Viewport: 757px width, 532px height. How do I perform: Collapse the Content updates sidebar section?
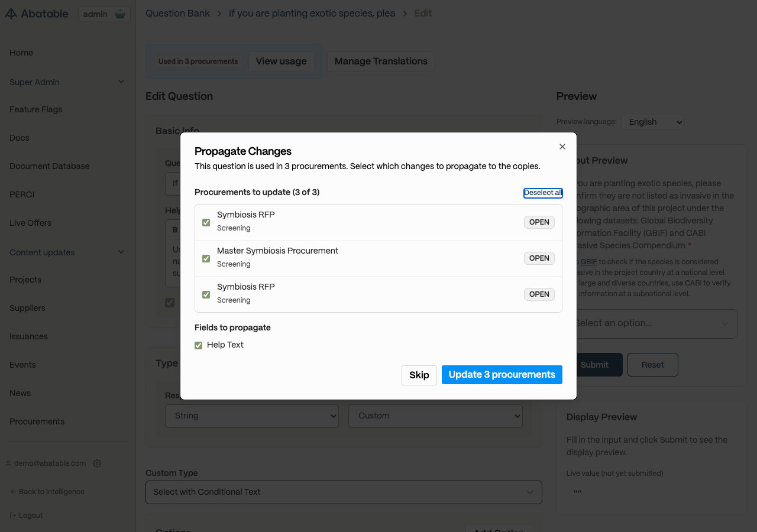(x=121, y=252)
